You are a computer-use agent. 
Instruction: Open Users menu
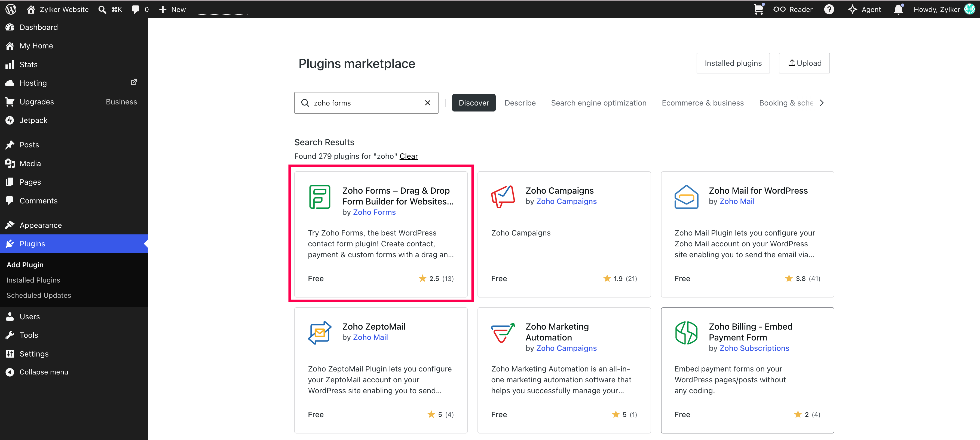[x=74, y=316]
